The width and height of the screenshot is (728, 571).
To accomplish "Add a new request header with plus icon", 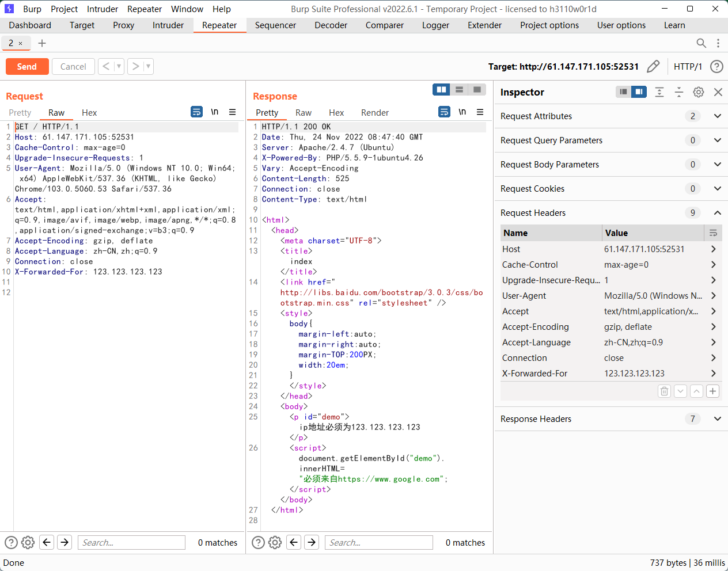I will (712, 391).
